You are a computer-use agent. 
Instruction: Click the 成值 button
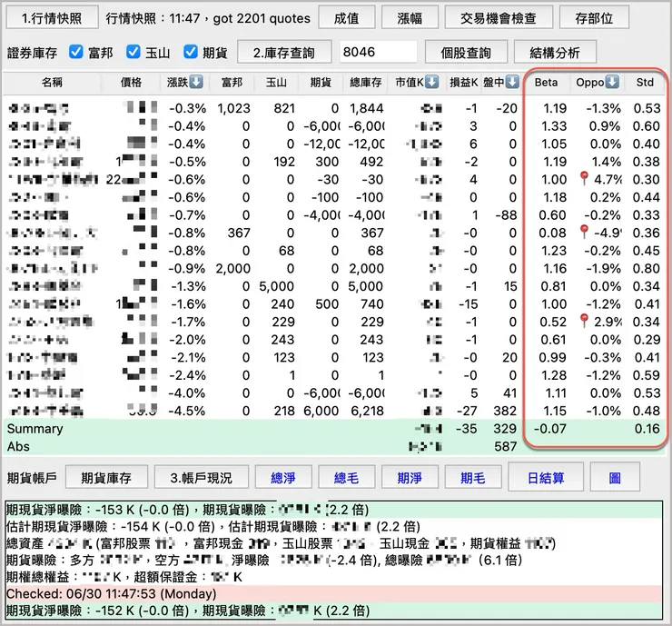point(347,18)
